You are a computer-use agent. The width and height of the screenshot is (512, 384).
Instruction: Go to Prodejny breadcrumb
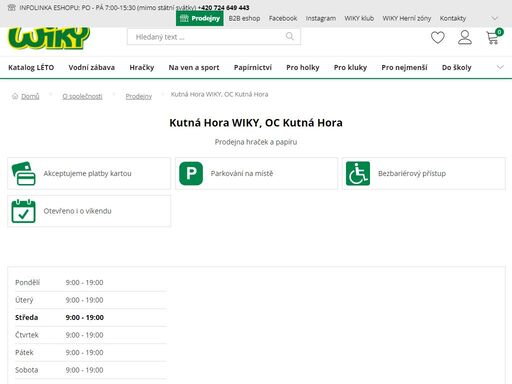point(139,96)
